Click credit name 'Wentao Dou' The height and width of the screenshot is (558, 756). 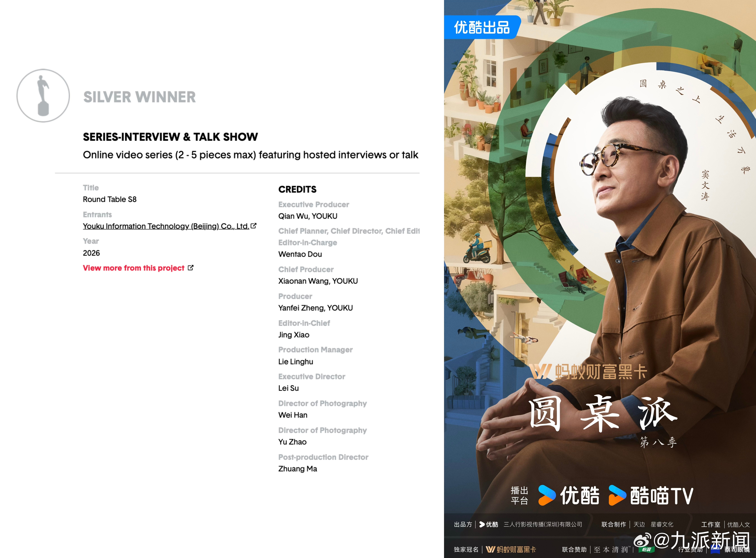(x=300, y=254)
